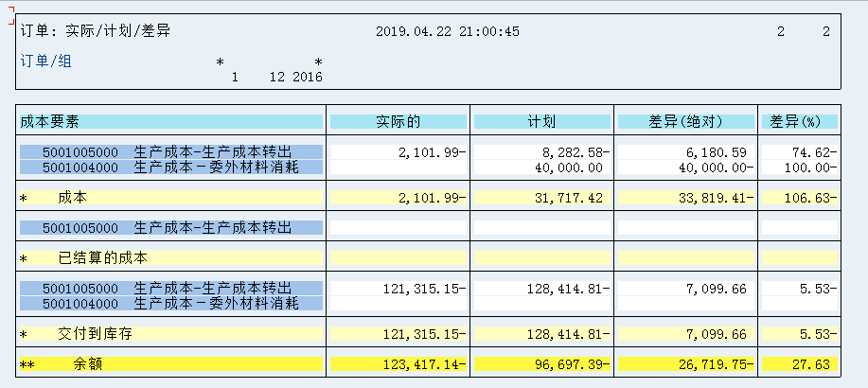868x388 pixels.
Task: Click the ** 余额 total row label
Action: [171, 364]
